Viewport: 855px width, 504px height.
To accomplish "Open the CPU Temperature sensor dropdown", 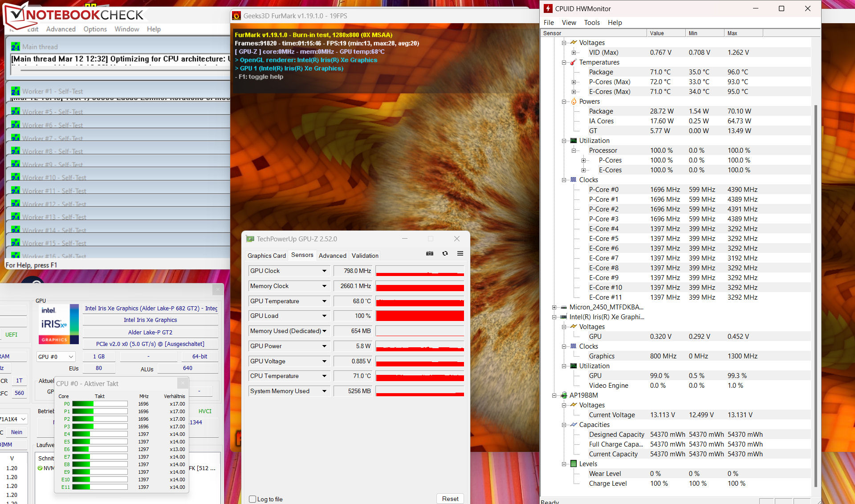I will 324,376.
